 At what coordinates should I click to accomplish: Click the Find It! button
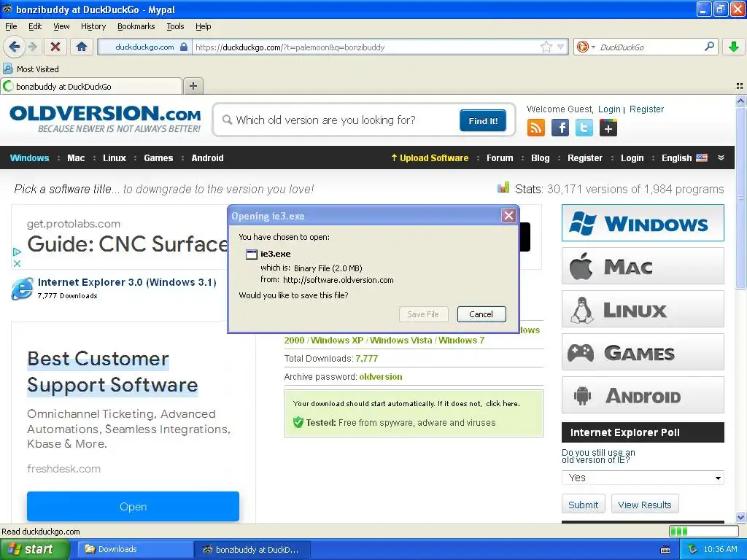(483, 120)
